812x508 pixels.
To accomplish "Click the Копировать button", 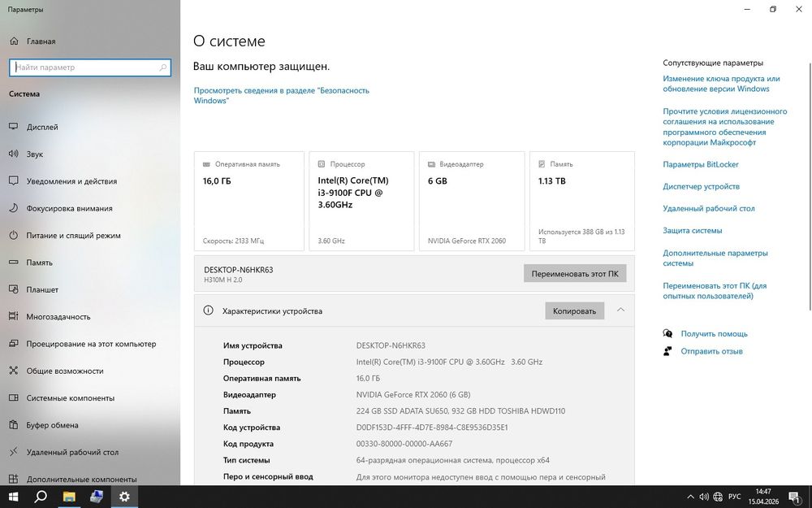I will [x=574, y=310].
